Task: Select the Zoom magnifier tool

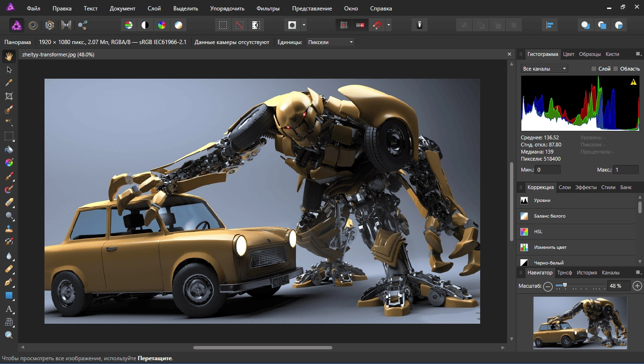Action: click(9, 335)
